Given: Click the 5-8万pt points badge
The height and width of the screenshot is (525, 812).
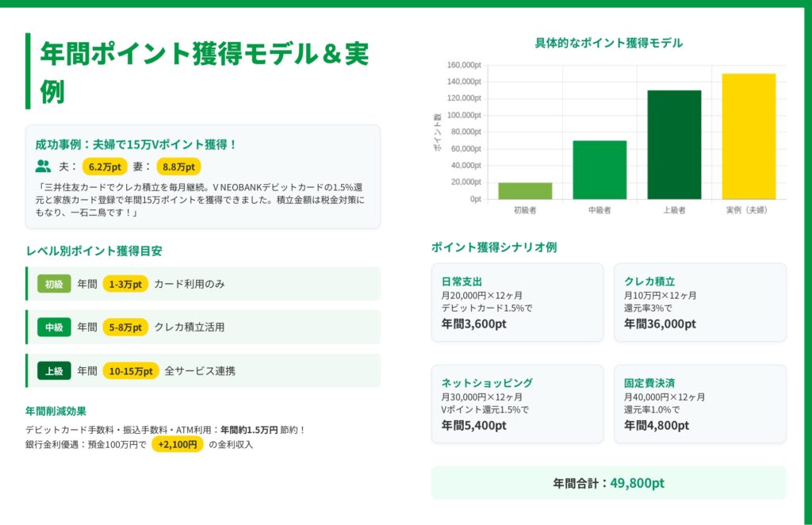Looking at the screenshot, I should point(125,327).
